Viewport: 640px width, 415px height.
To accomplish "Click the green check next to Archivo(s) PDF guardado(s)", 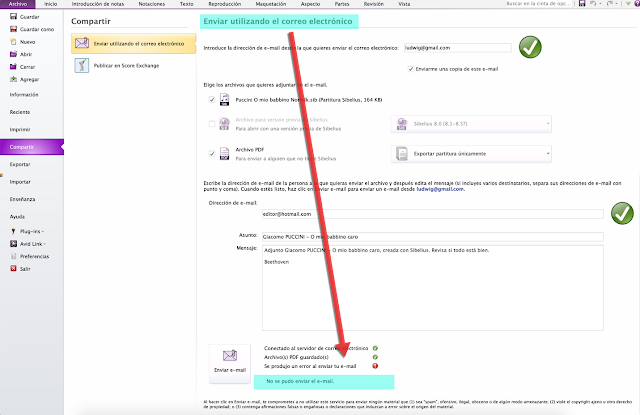I will click(375, 357).
